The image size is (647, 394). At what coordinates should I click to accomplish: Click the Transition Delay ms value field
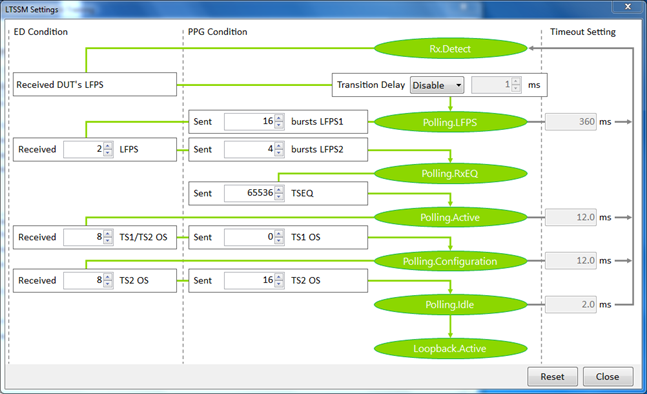(491, 85)
